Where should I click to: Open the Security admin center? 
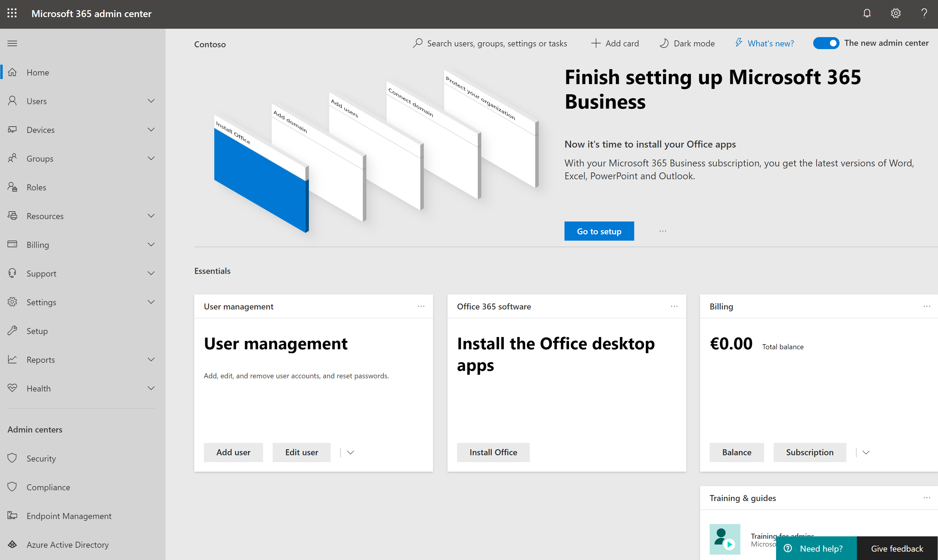click(82, 459)
